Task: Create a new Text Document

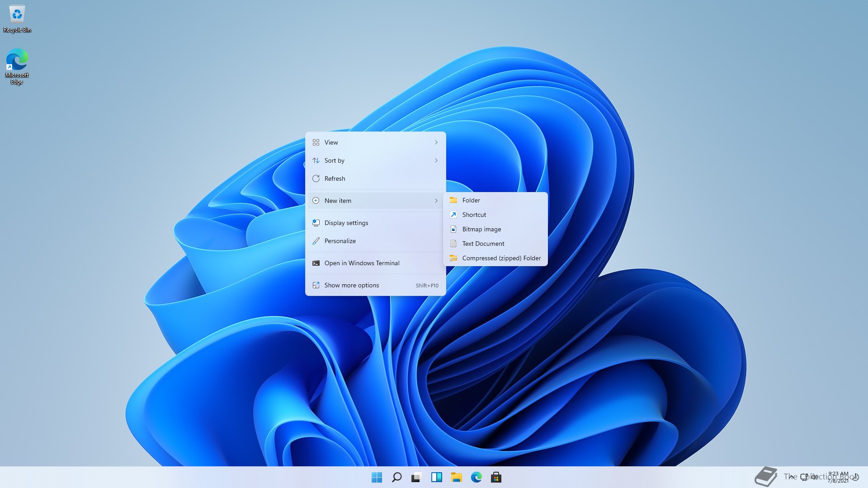Action: 495,244
